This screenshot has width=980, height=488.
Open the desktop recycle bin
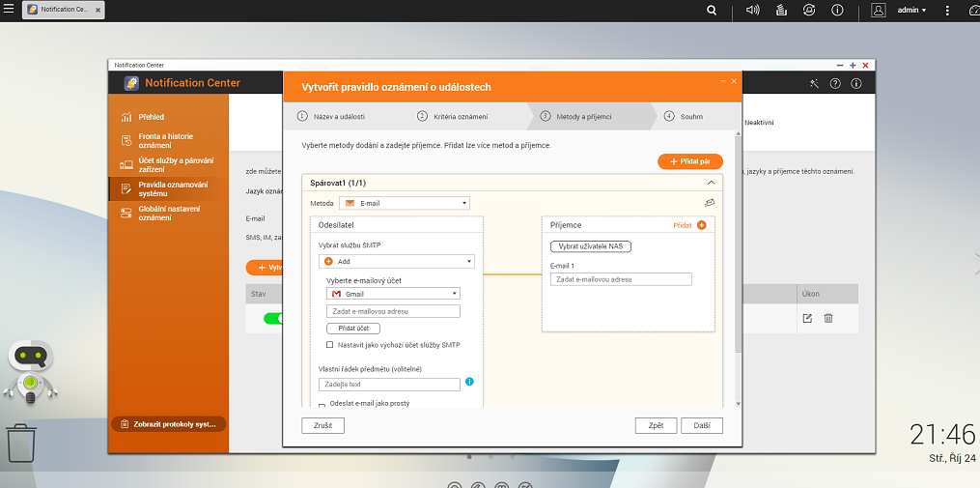21,443
